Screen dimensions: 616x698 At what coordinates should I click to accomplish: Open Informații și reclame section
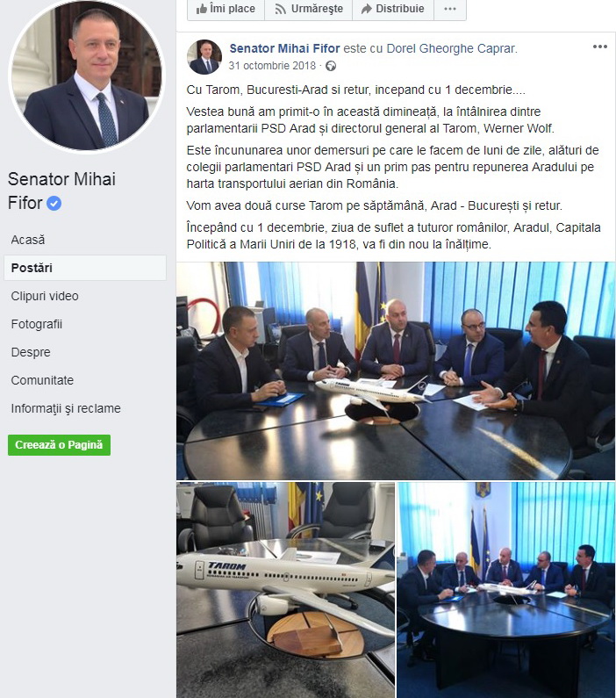click(66, 408)
